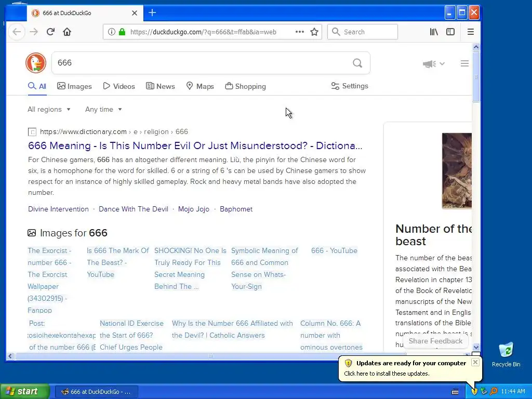Open the Images for 666 heading
The height and width of the screenshot is (399, 532).
pos(68,233)
